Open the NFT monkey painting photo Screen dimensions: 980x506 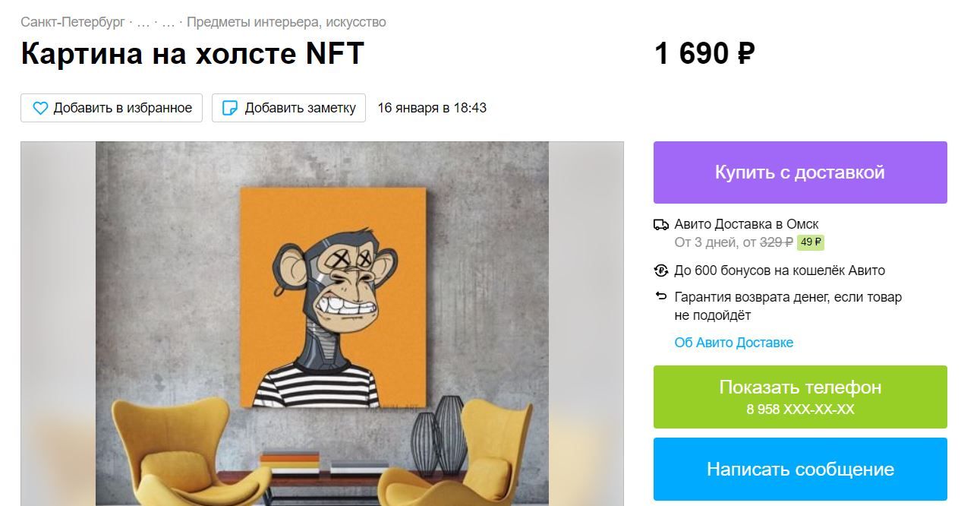pos(322,324)
